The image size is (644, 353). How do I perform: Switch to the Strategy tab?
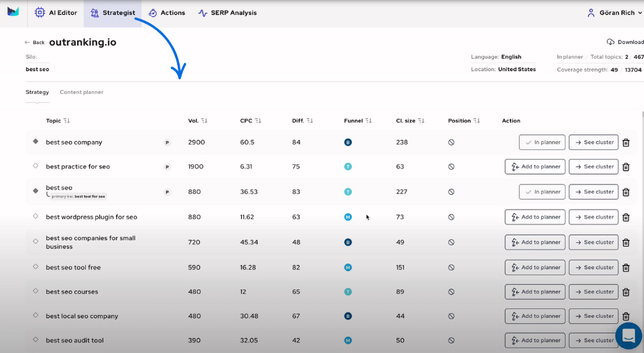point(37,92)
